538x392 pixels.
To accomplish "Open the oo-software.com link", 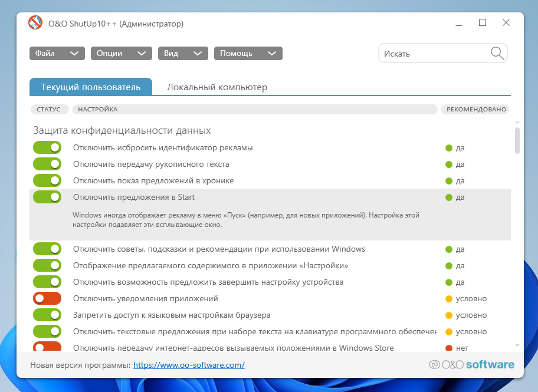I will pos(189,365).
